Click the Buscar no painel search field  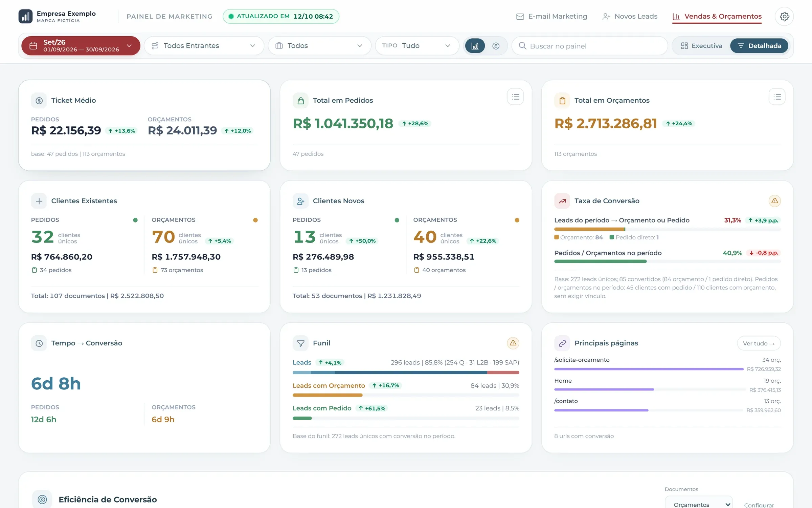[590, 46]
